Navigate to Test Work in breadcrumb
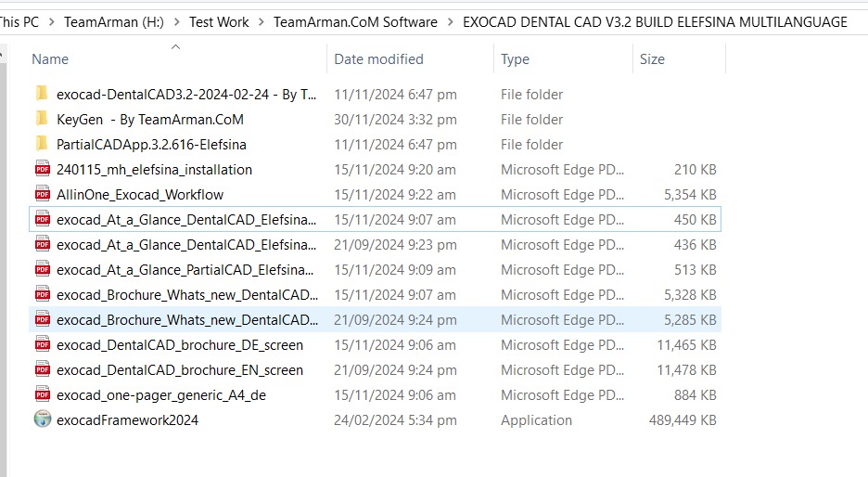Screen dimensions: 868x477 point(219,22)
